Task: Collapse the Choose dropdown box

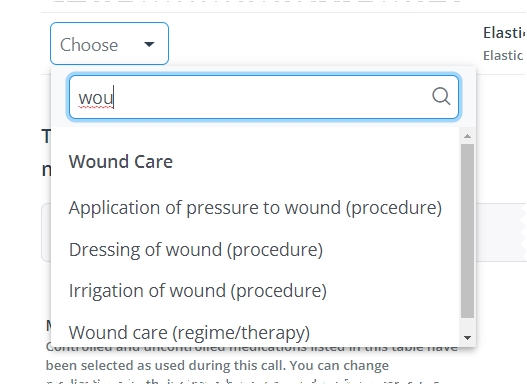Action: 109,43
